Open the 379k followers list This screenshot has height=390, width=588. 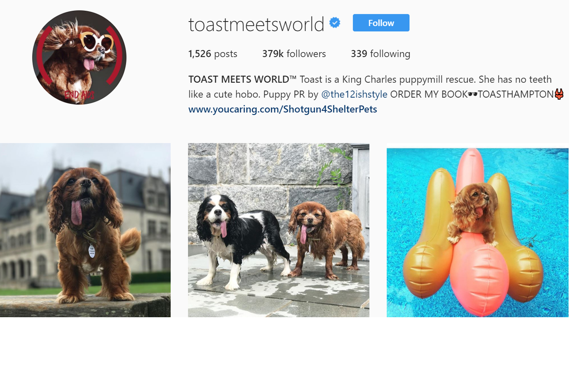point(294,54)
